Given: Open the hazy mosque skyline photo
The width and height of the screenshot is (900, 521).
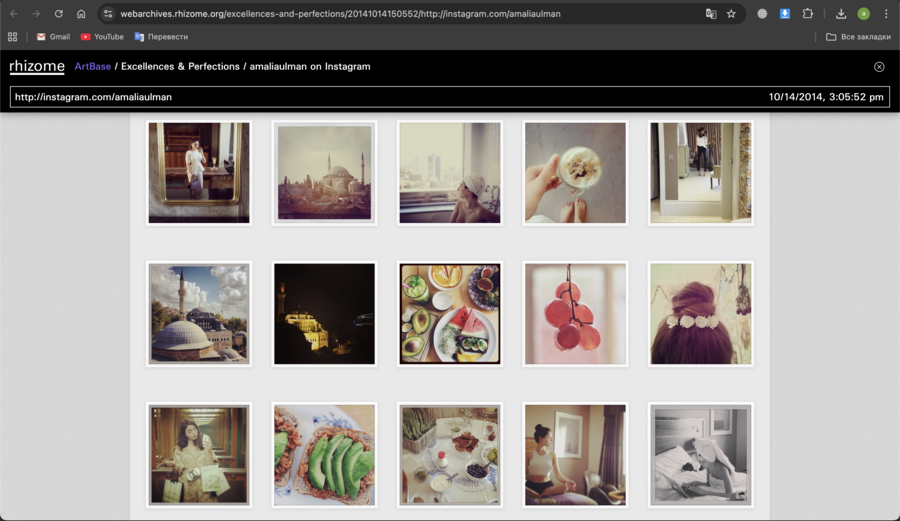Looking at the screenshot, I should [x=324, y=173].
